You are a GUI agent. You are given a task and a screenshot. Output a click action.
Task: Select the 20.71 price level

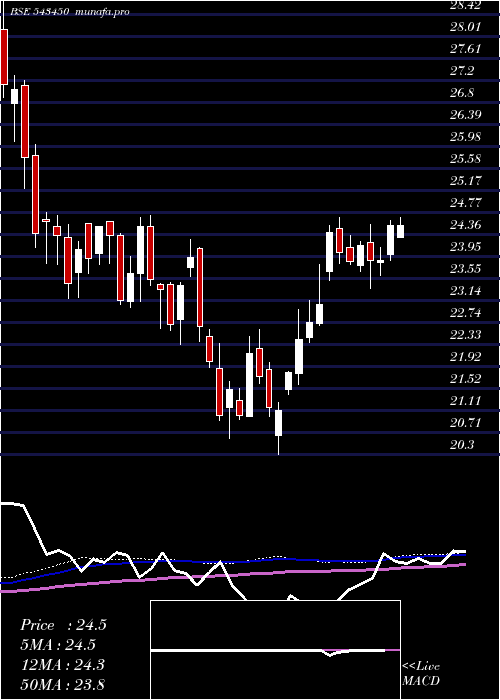[465, 422]
